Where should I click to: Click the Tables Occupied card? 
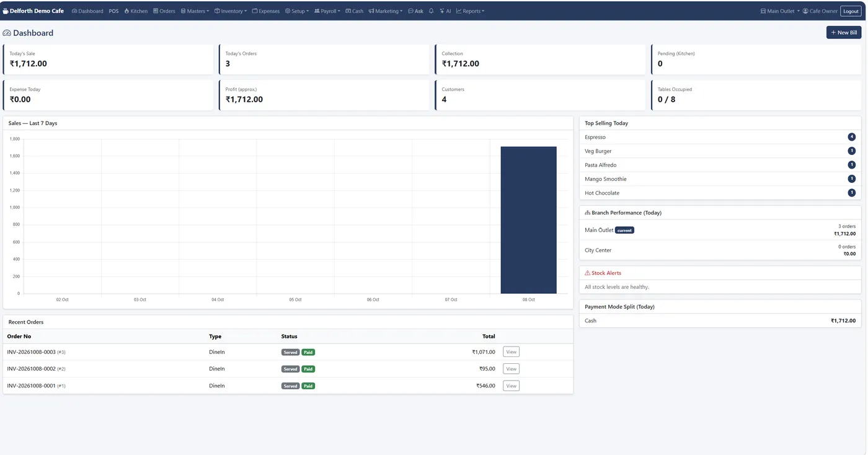pos(756,95)
